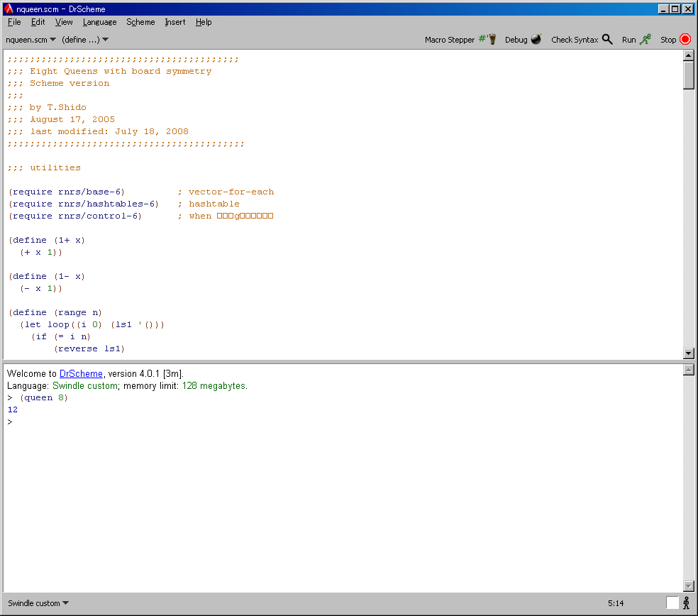The height and width of the screenshot is (616, 698).
Task: Click the Run running-figure icon
Action: point(645,39)
